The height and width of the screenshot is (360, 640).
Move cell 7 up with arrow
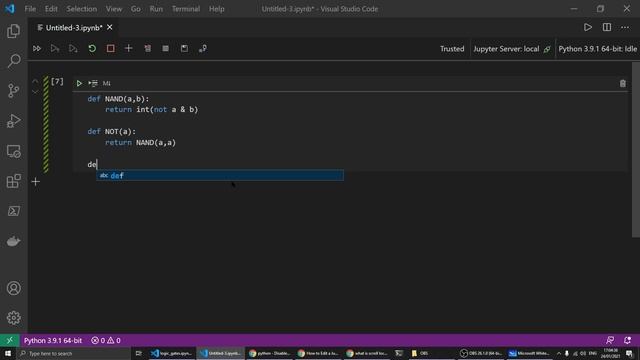click(x=35, y=81)
